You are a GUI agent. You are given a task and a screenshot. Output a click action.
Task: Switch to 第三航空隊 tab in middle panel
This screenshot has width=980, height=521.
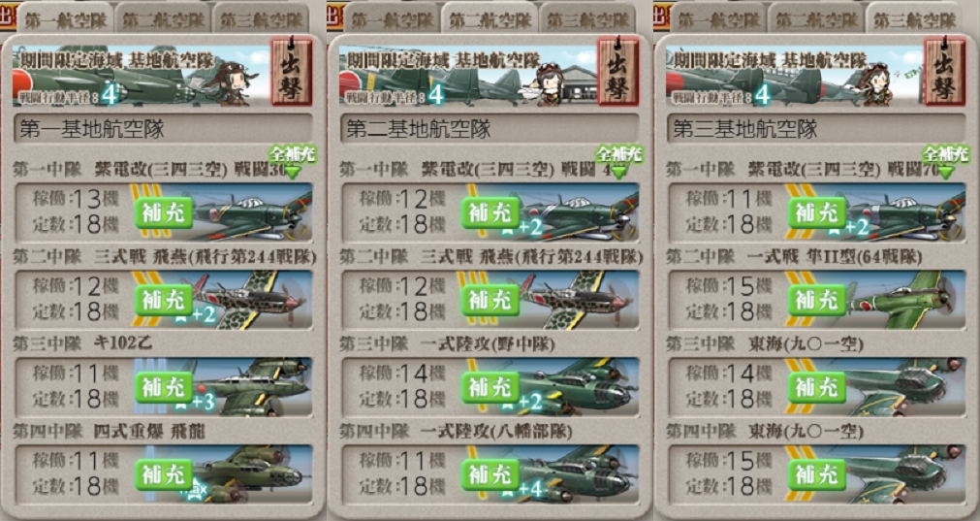(588, 18)
